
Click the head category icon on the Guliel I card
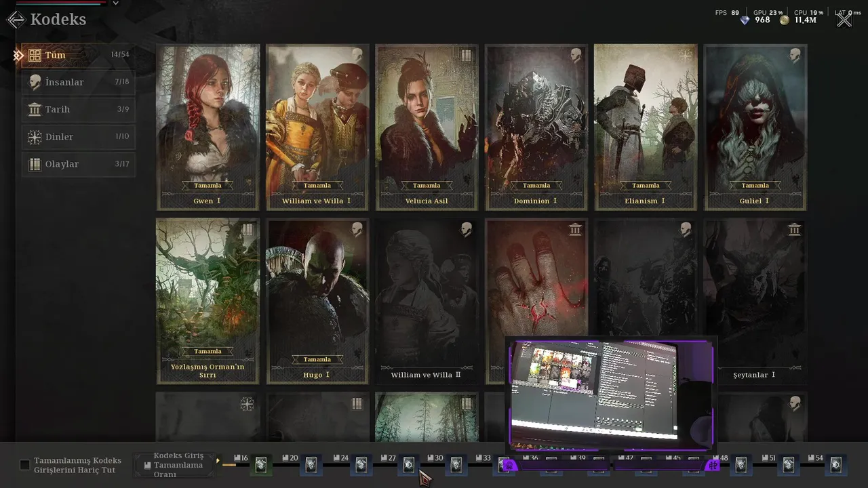tap(795, 56)
